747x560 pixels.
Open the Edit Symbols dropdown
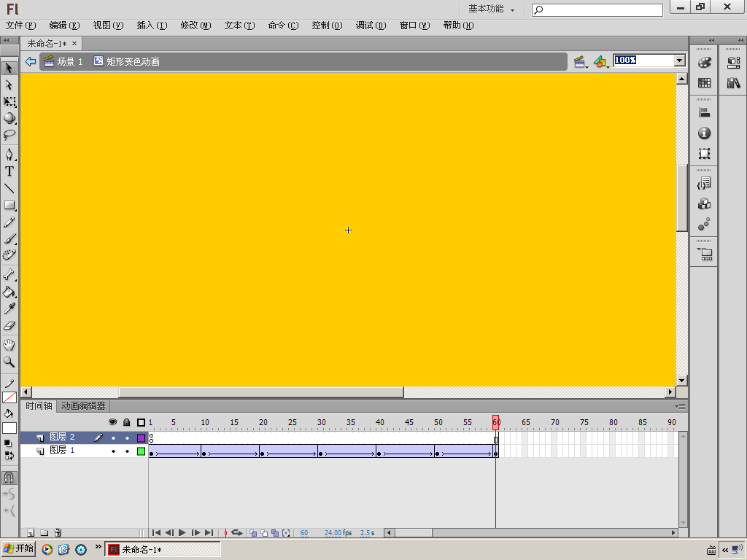[x=601, y=61]
